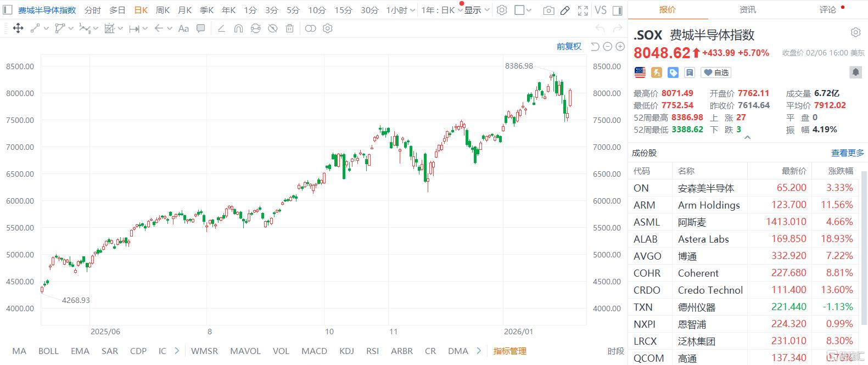Click the text annotation Aa tool
868x365 pixels.
click(183, 29)
